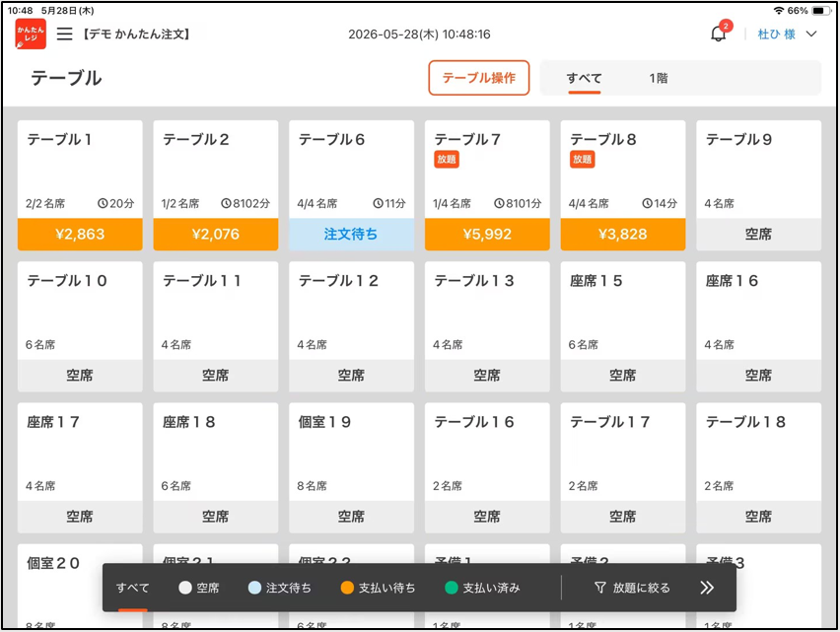Click the テーブル page heading
840x632 pixels.
click(x=66, y=78)
